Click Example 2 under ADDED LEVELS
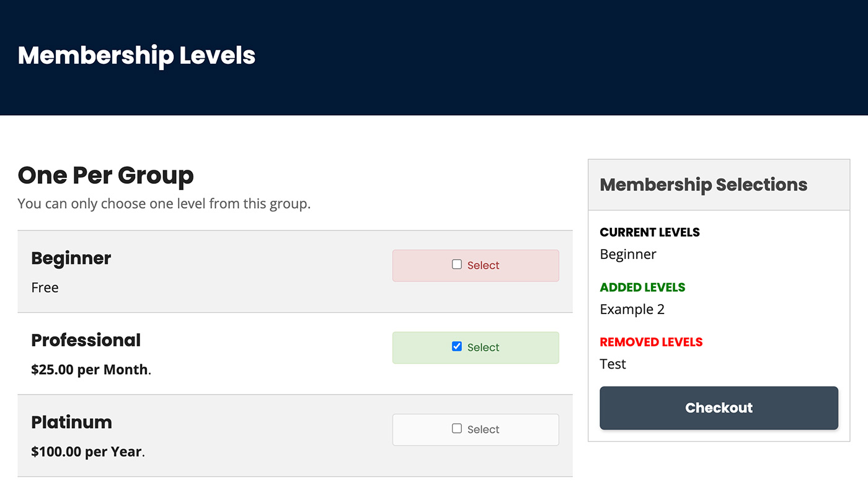The image size is (868, 498). pos(632,309)
